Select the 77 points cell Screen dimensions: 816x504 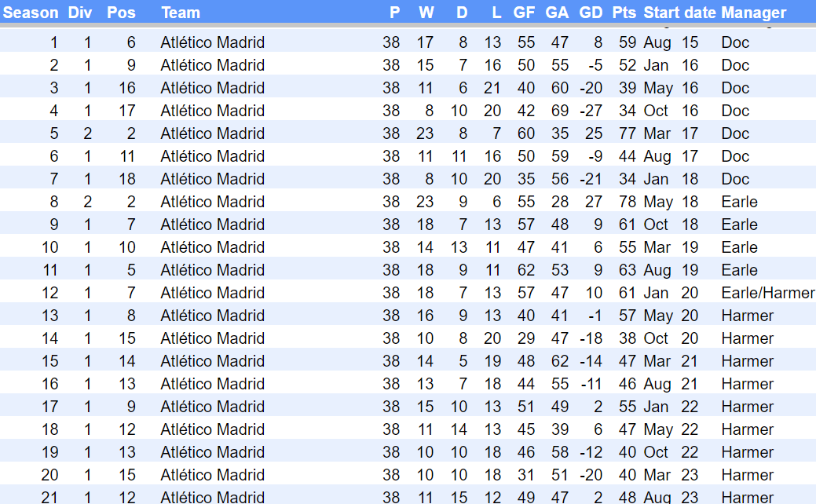tap(627, 133)
